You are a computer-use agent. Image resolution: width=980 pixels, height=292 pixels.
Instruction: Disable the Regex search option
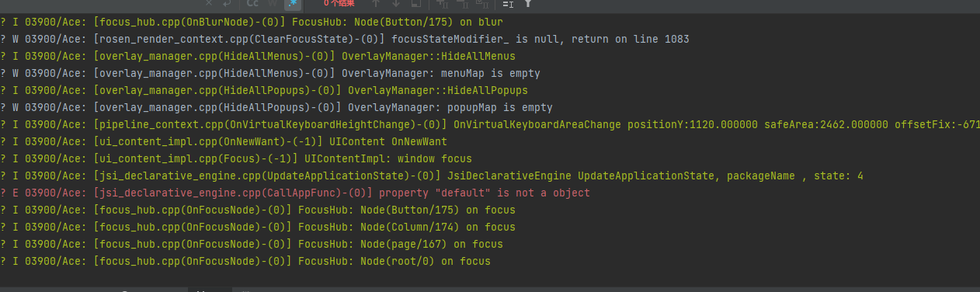(293, 3)
